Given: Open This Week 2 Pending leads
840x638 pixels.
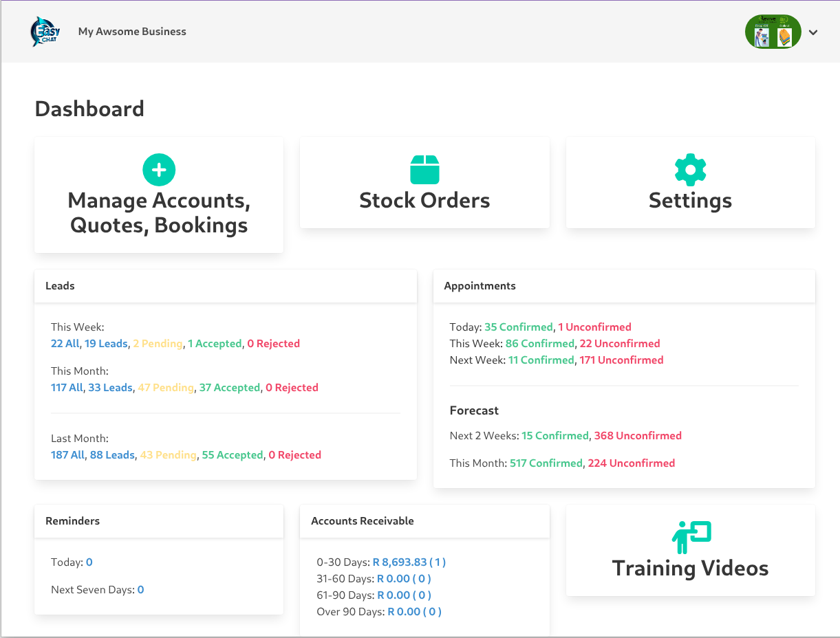Looking at the screenshot, I should 158,344.
